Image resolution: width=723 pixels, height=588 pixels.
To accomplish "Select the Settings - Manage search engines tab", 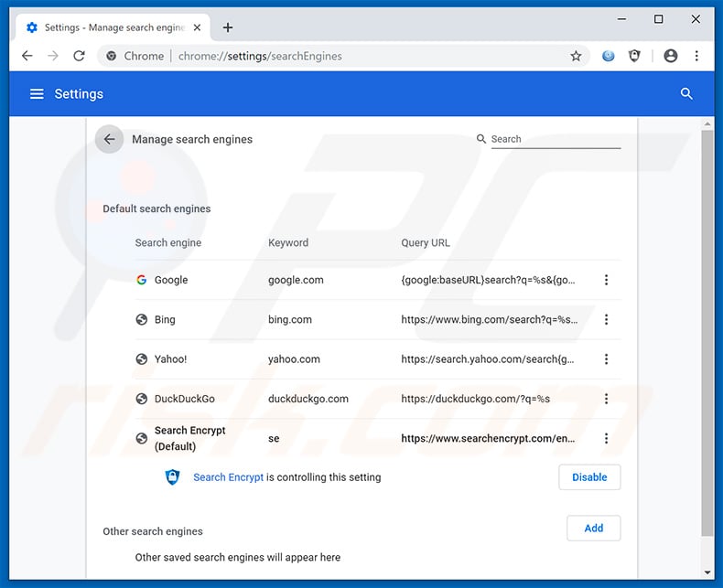I will [x=113, y=27].
